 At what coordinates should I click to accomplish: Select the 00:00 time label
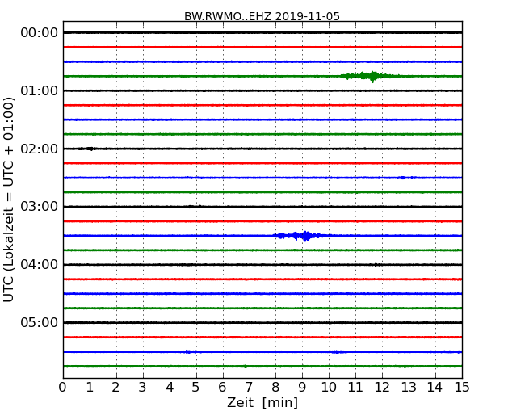(x=40, y=33)
